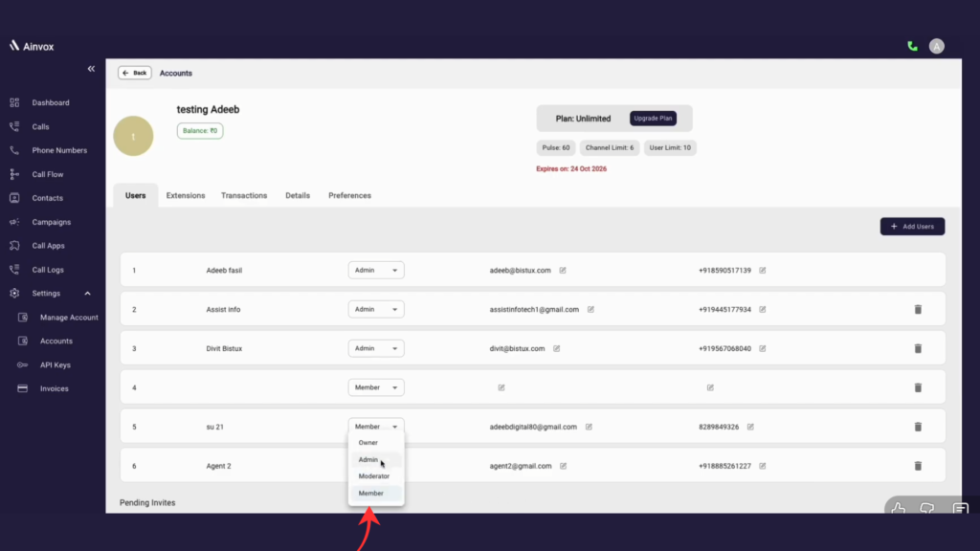Click the Upgrade Plan button

point(654,119)
